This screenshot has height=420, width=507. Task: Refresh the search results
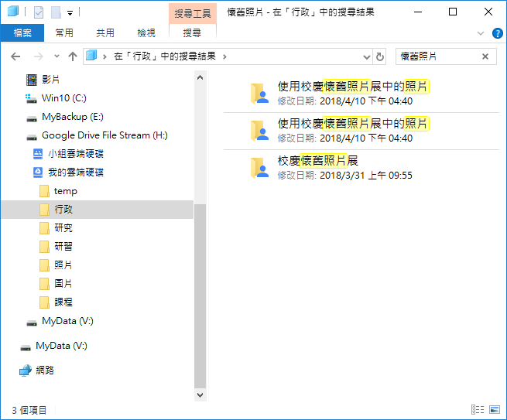point(379,57)
